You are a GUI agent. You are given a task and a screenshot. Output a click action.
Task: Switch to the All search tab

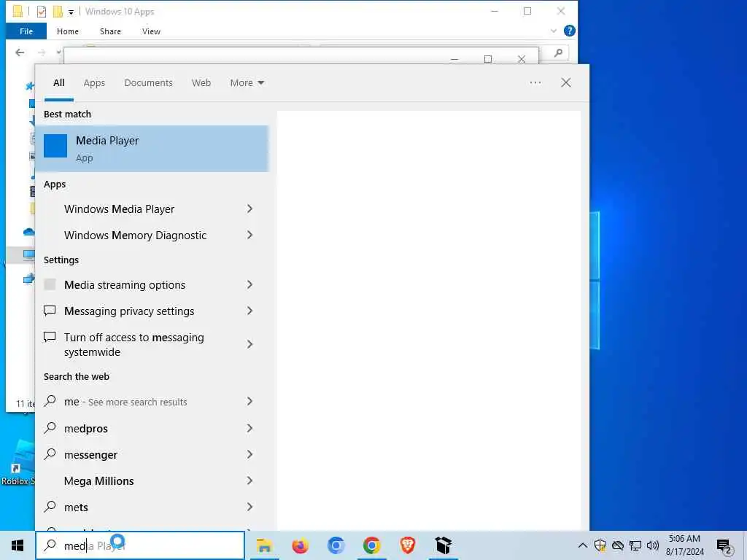[59, 83]
